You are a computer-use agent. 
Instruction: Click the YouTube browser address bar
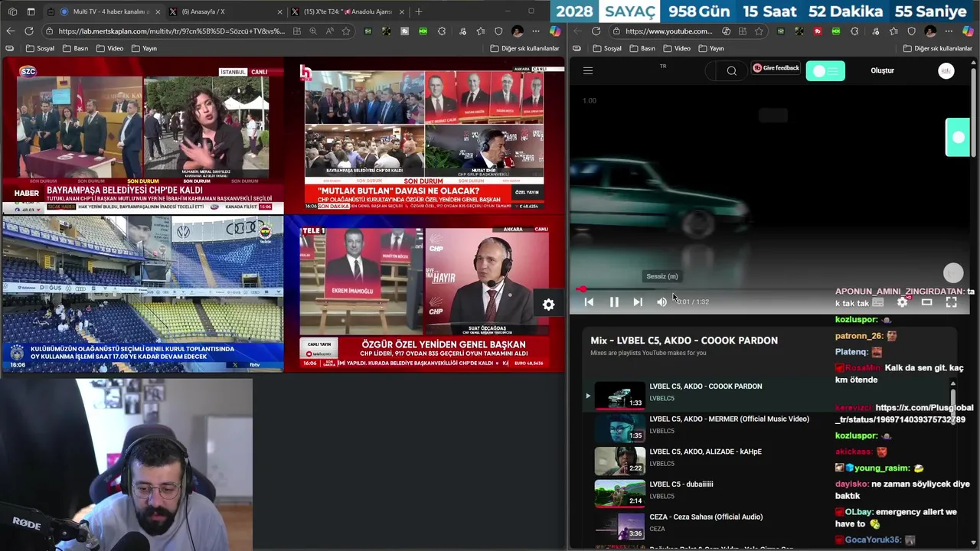pos(668,31)
